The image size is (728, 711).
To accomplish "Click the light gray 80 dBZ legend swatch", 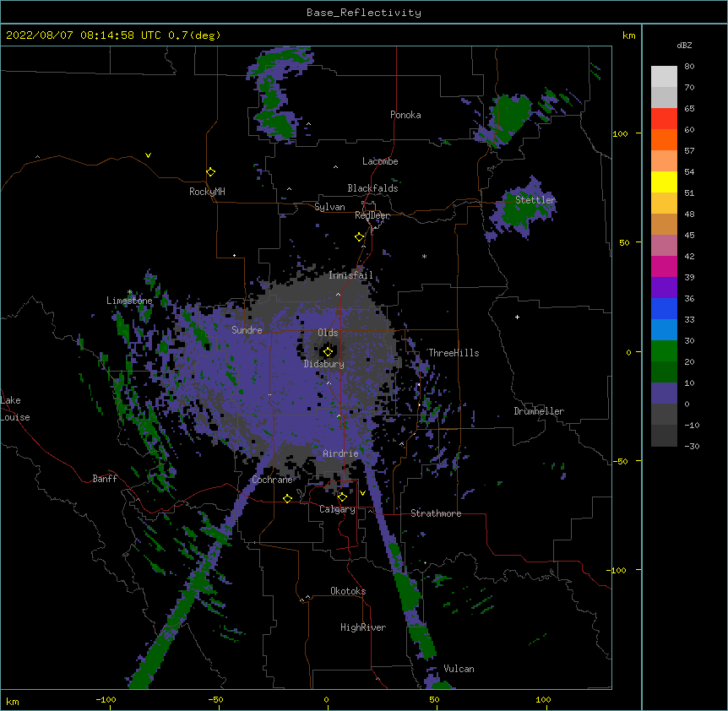I will coord(664,77).
